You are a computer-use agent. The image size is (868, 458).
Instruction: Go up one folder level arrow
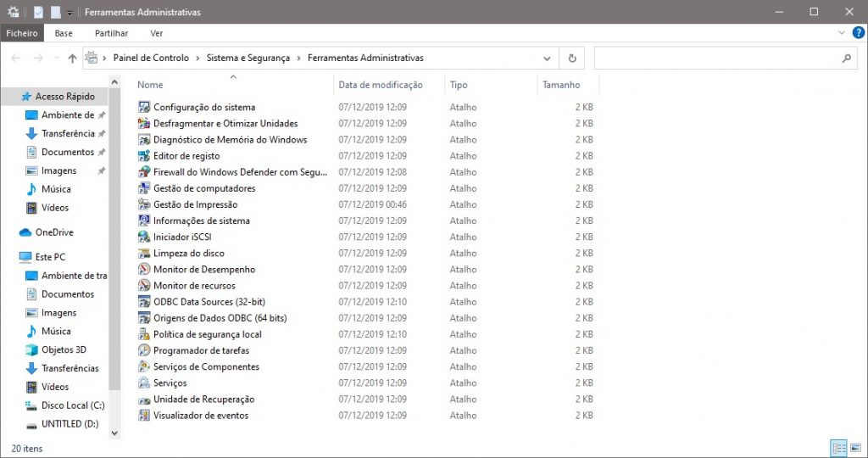click(72, 59)
